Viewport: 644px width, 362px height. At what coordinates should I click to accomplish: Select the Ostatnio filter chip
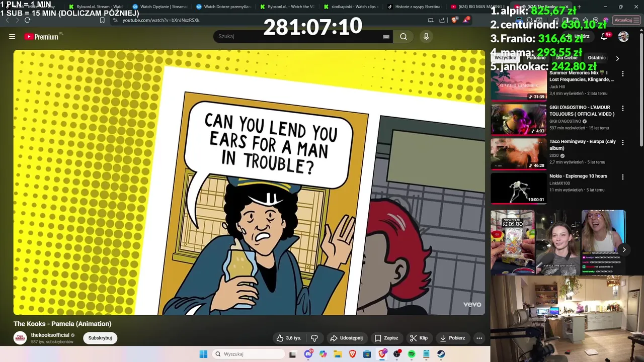[x=597, y=58]
